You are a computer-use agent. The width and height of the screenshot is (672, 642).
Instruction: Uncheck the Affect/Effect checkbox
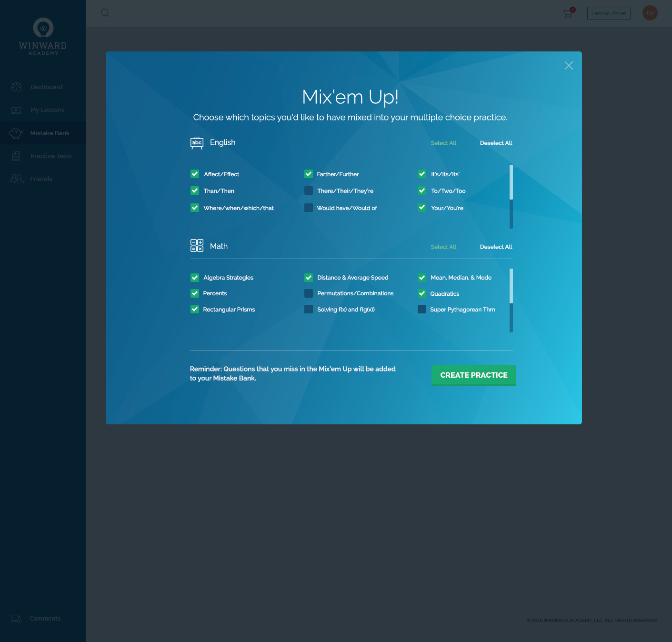pos(195,174)
